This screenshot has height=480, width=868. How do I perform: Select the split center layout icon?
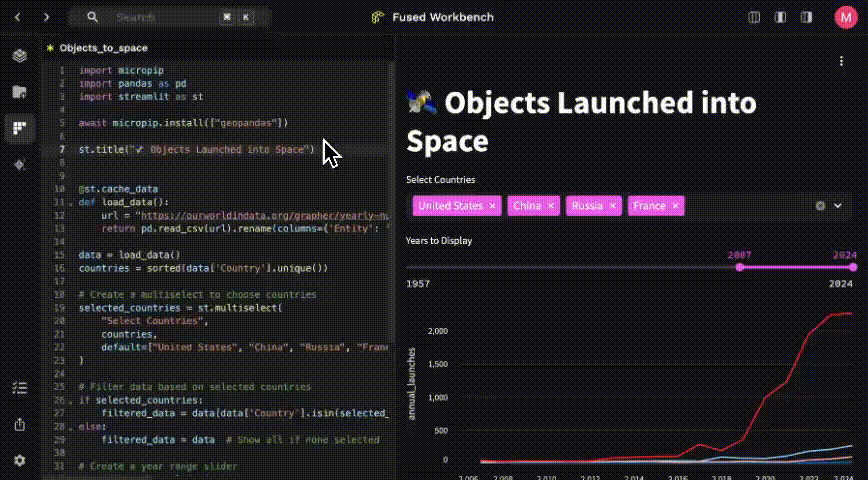tap(781, 17)
